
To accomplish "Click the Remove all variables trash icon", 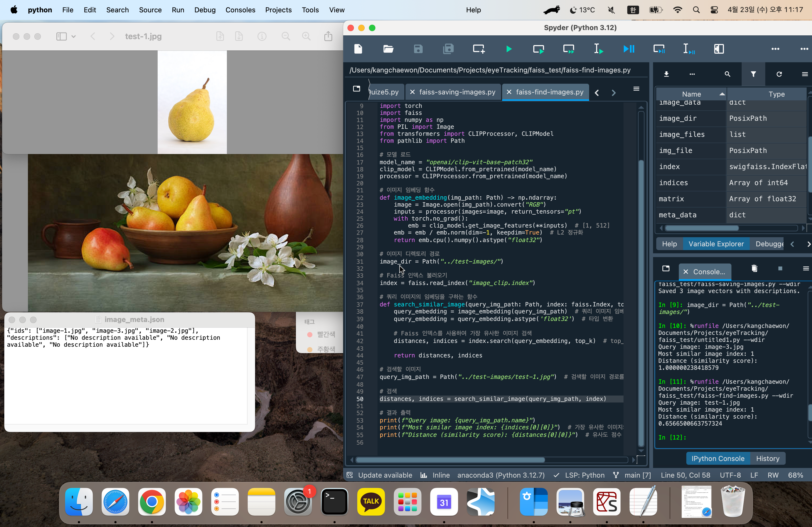I will 754,269.
